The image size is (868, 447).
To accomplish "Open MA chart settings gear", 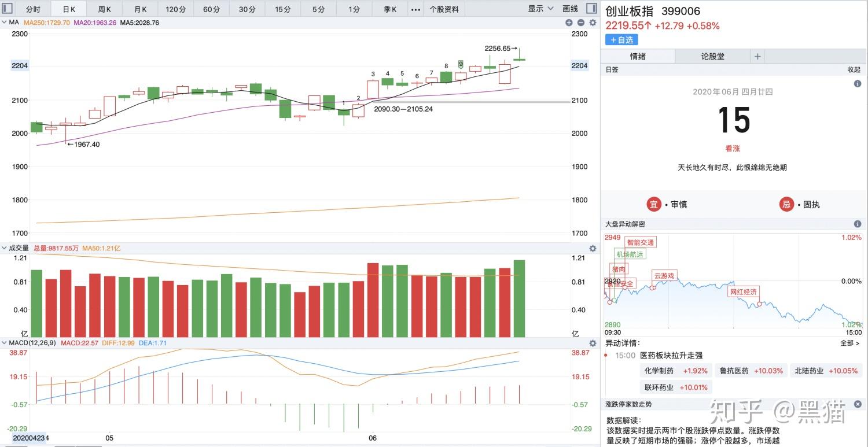I will click(x=593, y=23).
